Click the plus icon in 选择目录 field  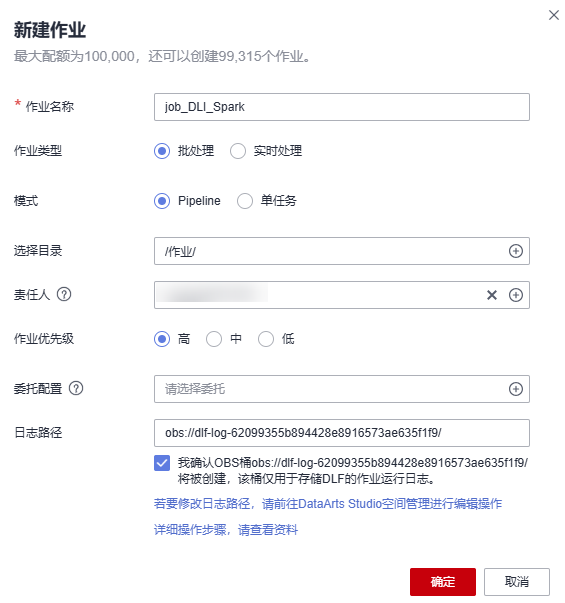(515, 251)
